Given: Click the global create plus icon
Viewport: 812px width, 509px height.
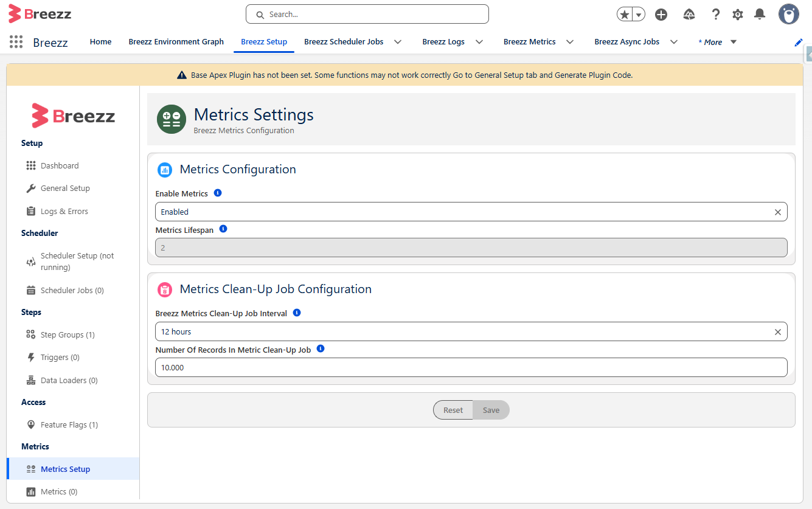Looking at the screenshot, I should [661, 15].
